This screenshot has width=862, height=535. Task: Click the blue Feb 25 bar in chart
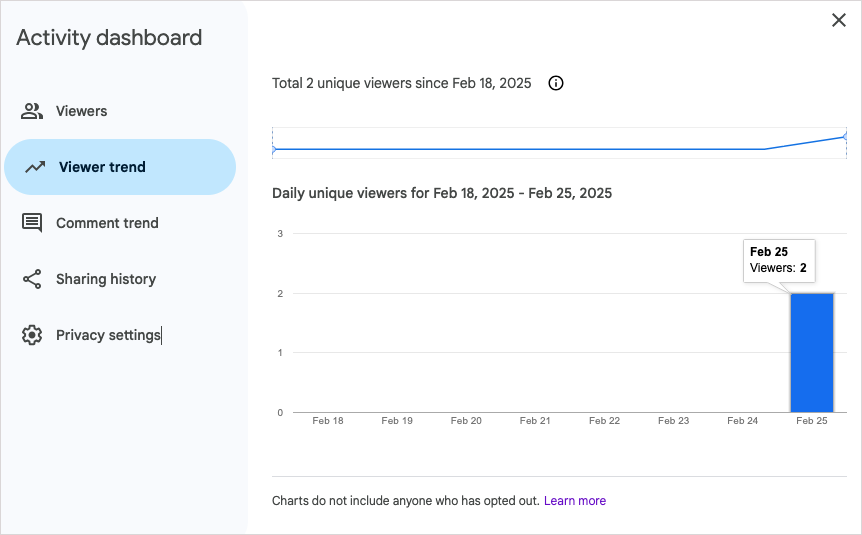click(812, 352)
